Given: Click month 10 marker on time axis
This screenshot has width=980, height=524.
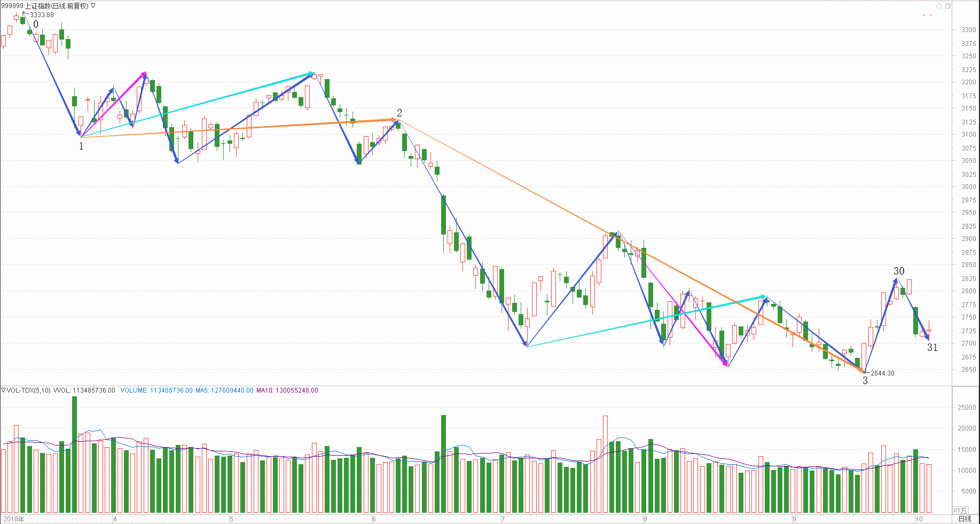Looking at the screenshot, I should pyautogui.click(x=919, y=519).
